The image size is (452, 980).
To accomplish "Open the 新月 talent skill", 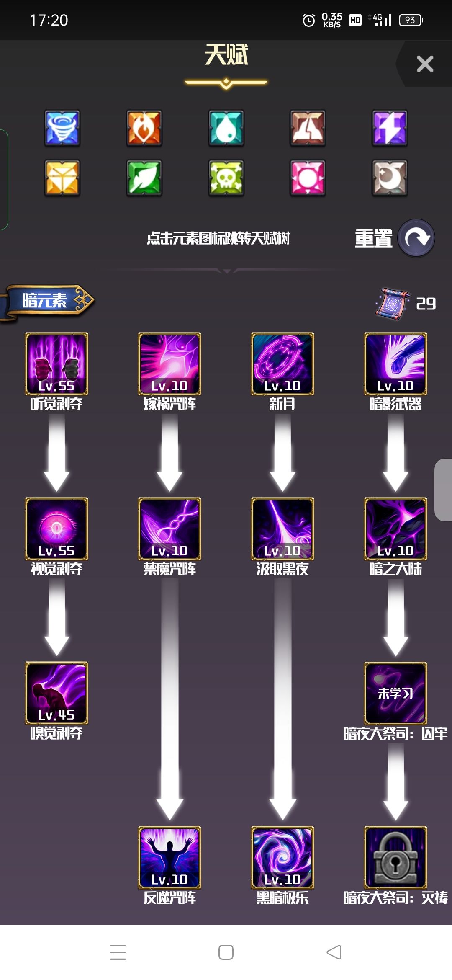I will [282, 364].
